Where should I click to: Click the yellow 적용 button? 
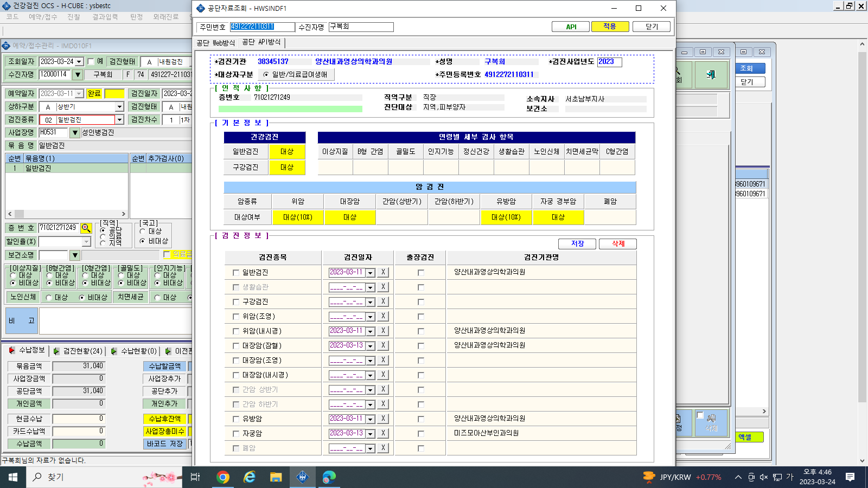click(x=610, y=27)
